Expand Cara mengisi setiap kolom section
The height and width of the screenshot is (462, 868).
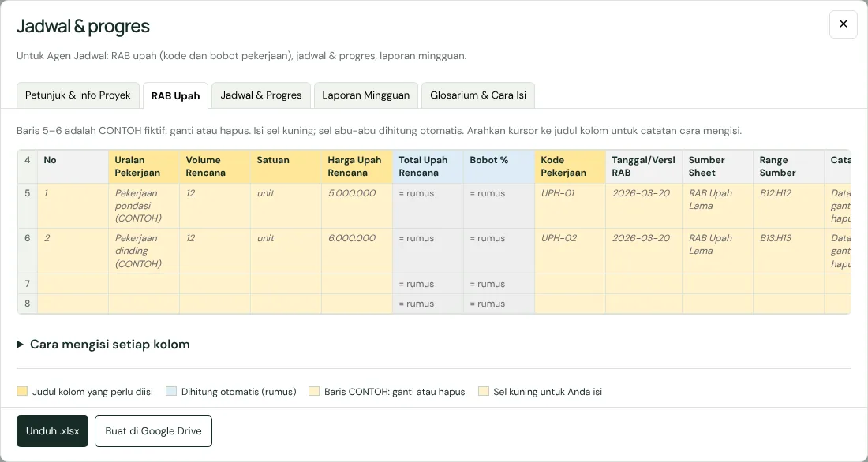coord(103,345)
